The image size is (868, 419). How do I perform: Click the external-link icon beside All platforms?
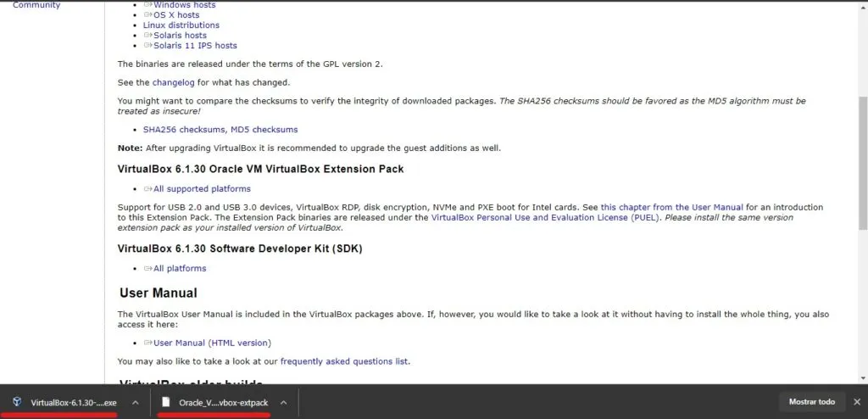pyautogui.click(x=147, y=268)
